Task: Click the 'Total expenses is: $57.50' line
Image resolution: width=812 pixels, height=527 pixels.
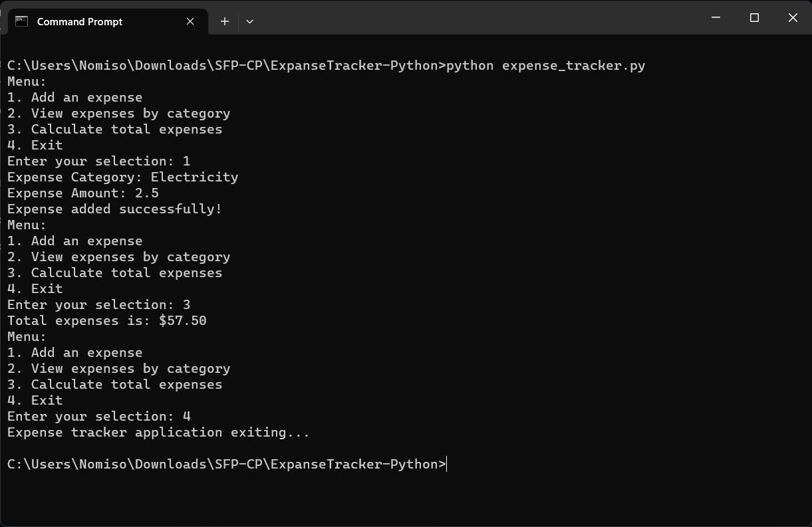Action: (106, 320)
